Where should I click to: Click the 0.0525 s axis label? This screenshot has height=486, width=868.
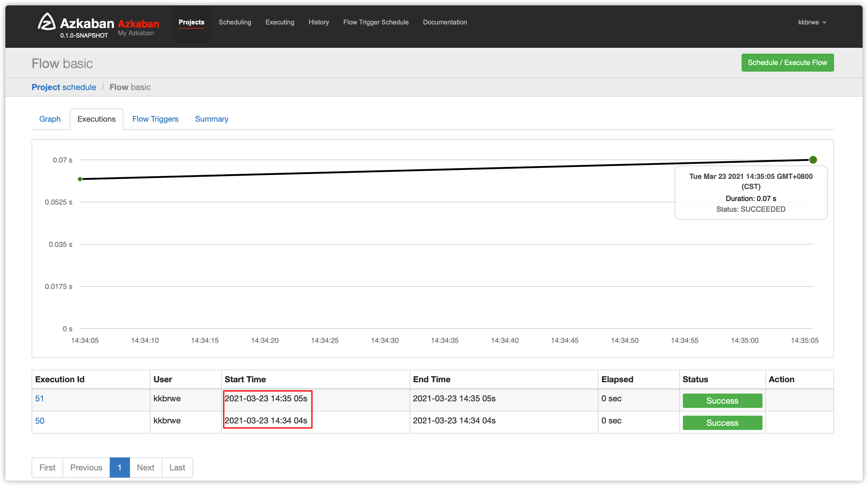click(x=59, y=202)
